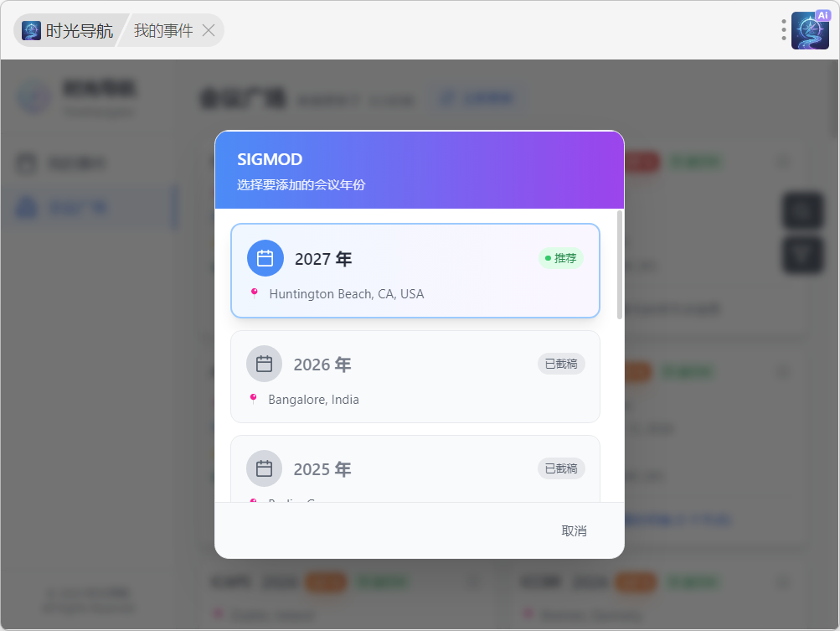Select the 我的事件 tab

coord(163,31)
